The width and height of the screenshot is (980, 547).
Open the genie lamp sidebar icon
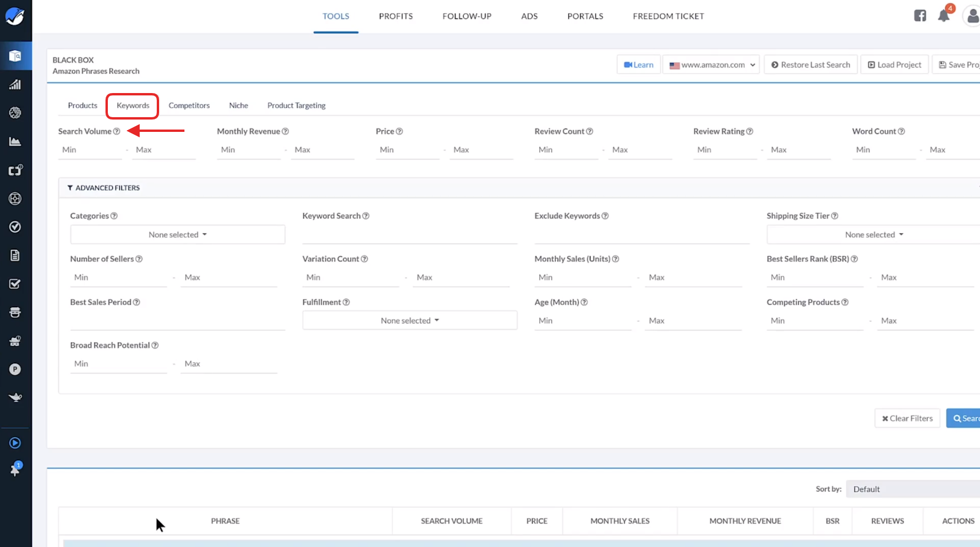[15, 397]
